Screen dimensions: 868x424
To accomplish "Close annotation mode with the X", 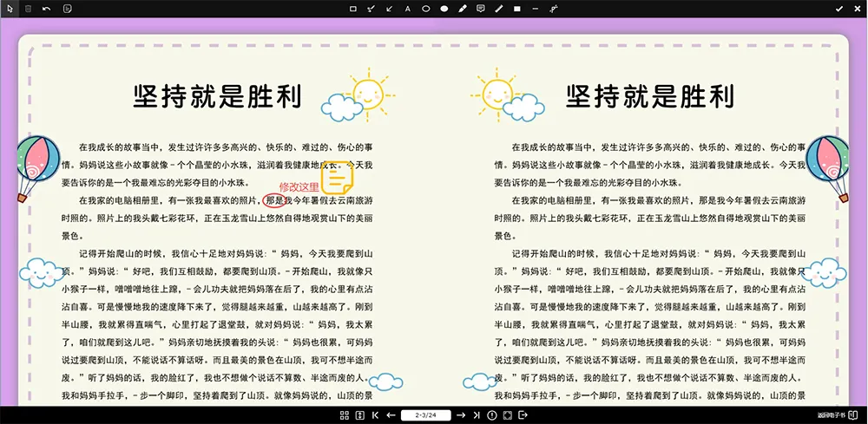I will [x=858, y=9].
